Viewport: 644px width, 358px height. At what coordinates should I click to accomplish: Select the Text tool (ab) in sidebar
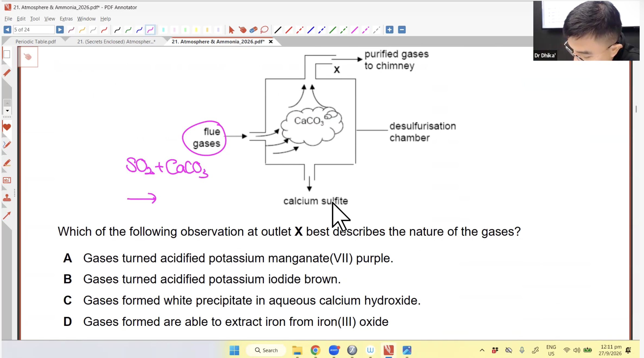point(7,180)
